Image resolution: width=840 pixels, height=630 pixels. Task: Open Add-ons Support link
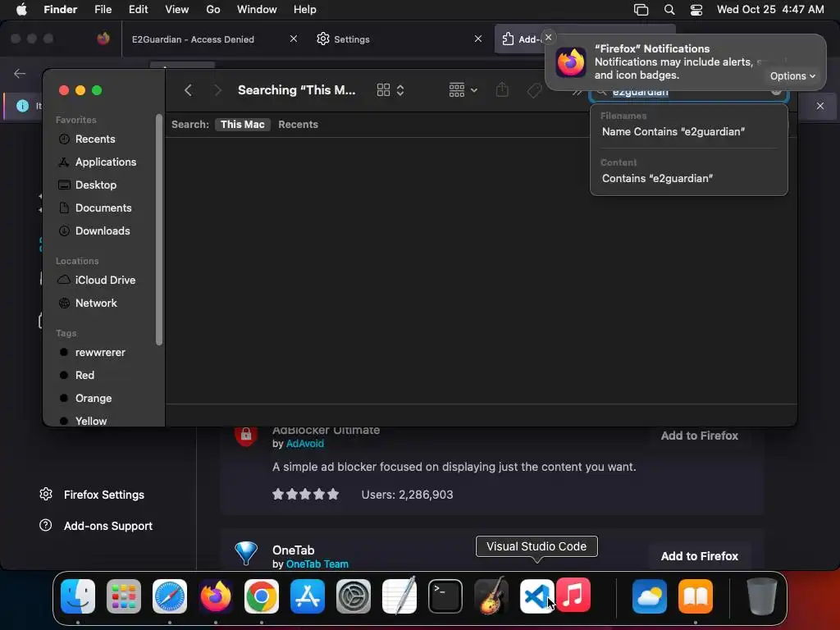pos(97,526)
